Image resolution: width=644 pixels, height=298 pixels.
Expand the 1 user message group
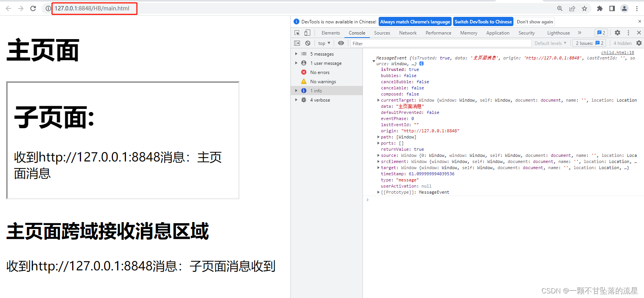[x=296, y=63]
